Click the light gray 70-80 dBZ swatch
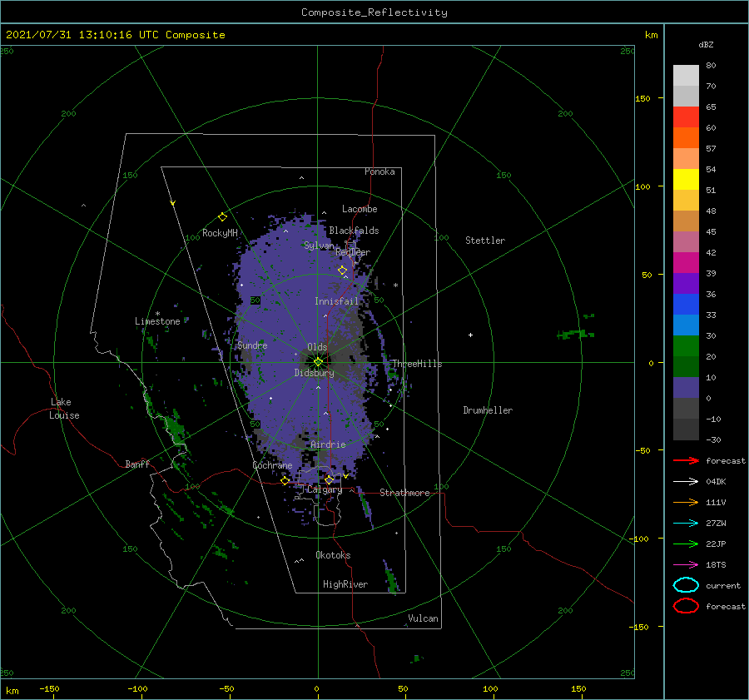Screen dimensions: 749x700 [x=686, y=75]
